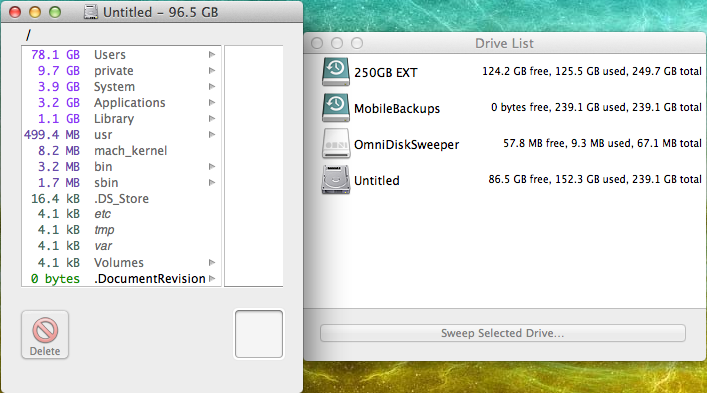Viewport: 707px width, 393px height.
Task: Select the .DS_Store file row
Action: [121, 199]
